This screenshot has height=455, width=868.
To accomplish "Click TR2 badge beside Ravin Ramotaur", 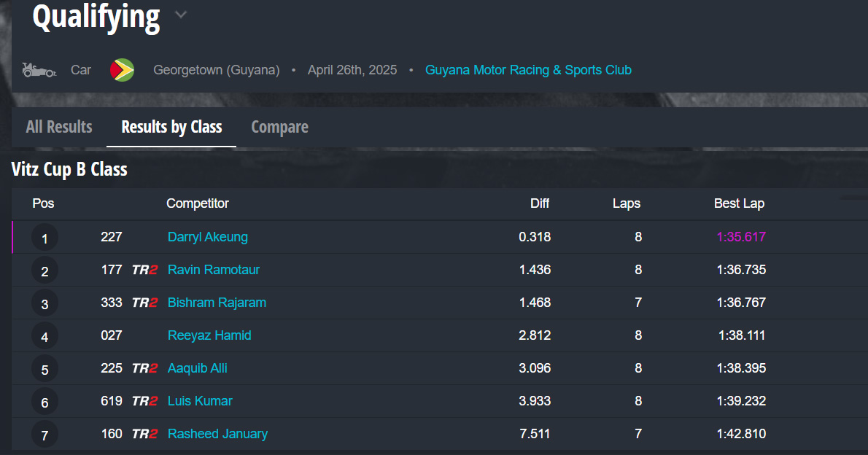I will [x=144, y=270].
